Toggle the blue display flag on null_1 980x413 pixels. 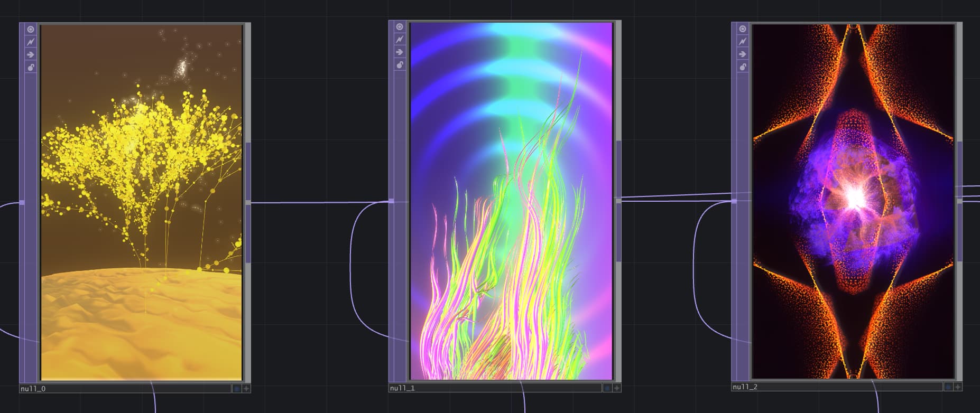[x=607, y=388]
